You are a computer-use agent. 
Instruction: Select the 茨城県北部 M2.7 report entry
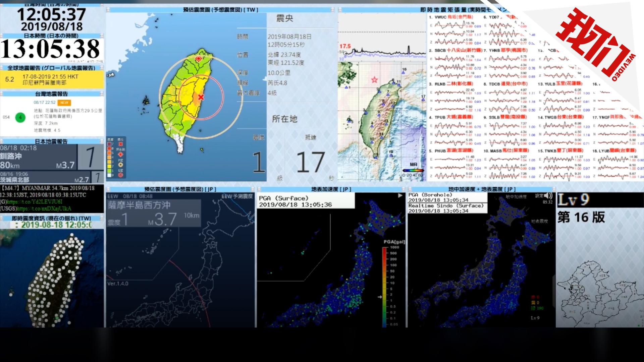[45, 177]
